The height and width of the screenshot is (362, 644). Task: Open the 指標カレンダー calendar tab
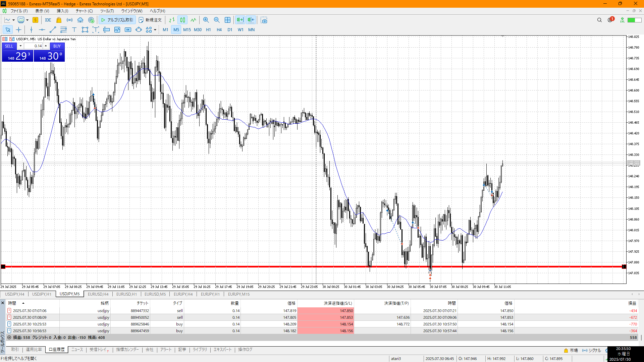pyautogui.click(x=127, y=350)
